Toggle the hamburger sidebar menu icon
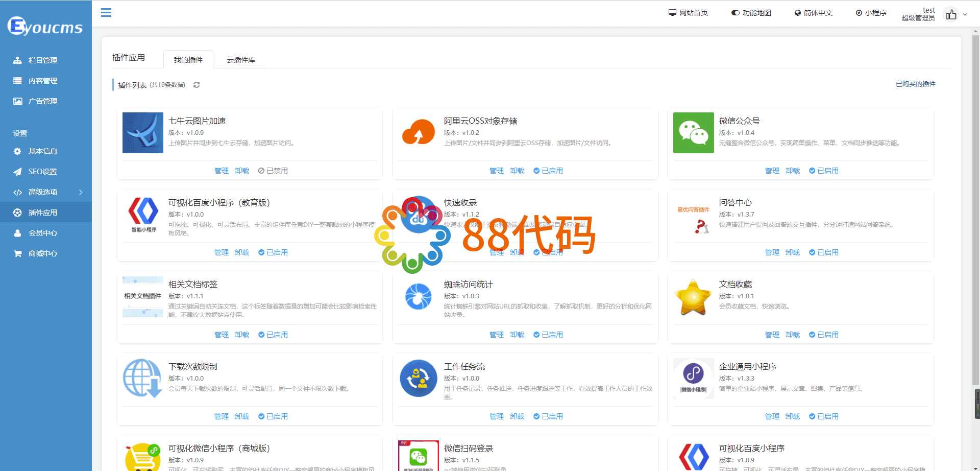The image size is (980, 471). click(106, 13)
